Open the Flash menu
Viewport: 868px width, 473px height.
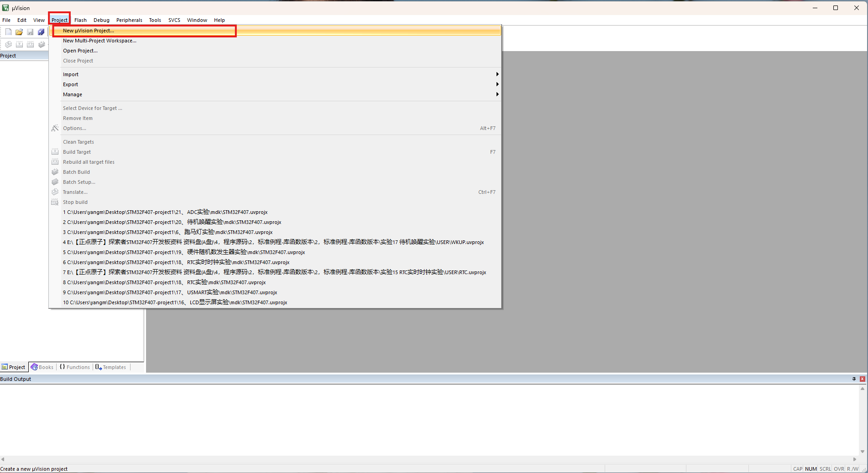(80, 20)
